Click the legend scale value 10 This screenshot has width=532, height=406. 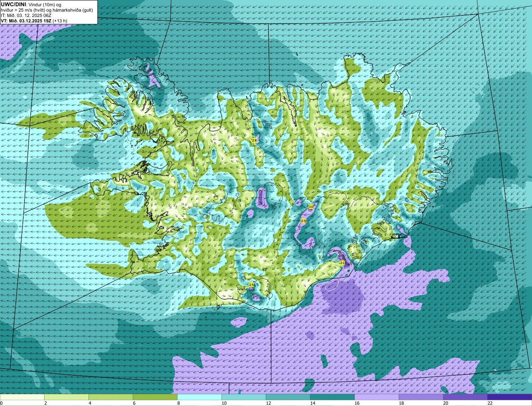pyautogui.click(x=224, y=403)
